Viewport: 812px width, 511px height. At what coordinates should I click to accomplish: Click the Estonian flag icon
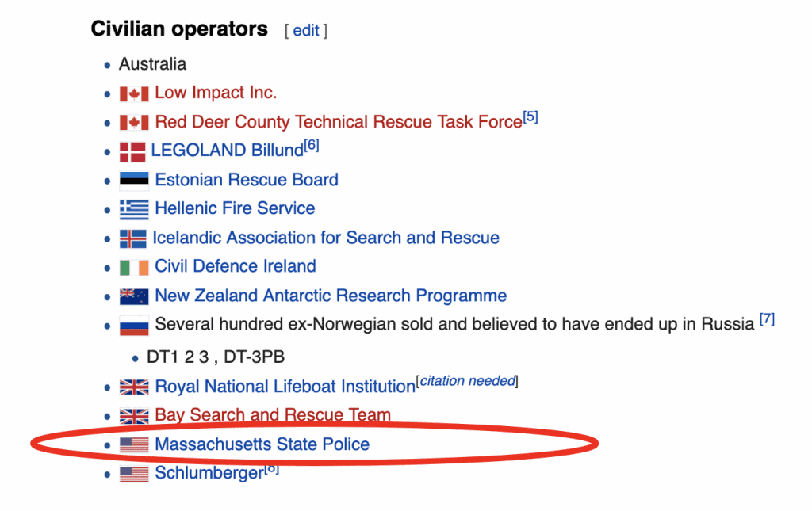pyautogui.click(x=134, y=181)
